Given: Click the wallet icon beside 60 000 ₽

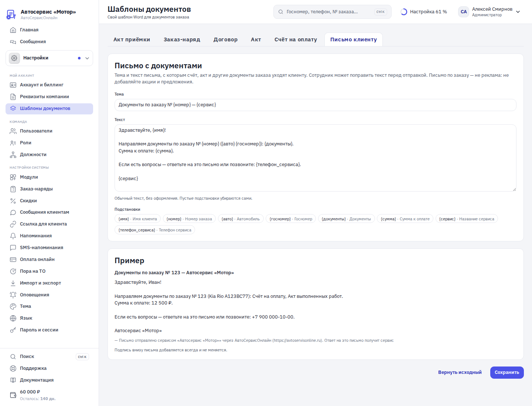Looking at the screenshot, I should pyautogui.click(x=13, y=395).
